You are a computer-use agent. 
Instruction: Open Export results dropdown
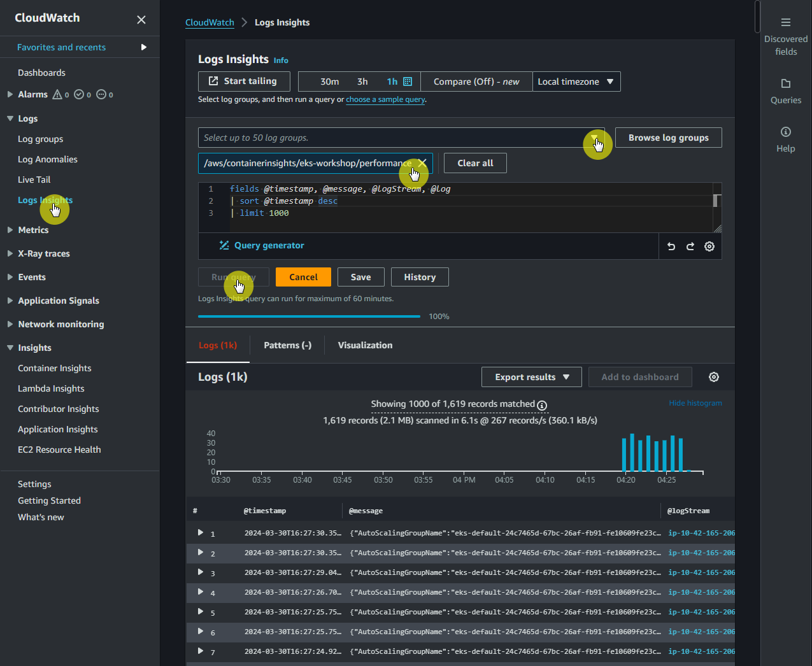pos(531,377)
